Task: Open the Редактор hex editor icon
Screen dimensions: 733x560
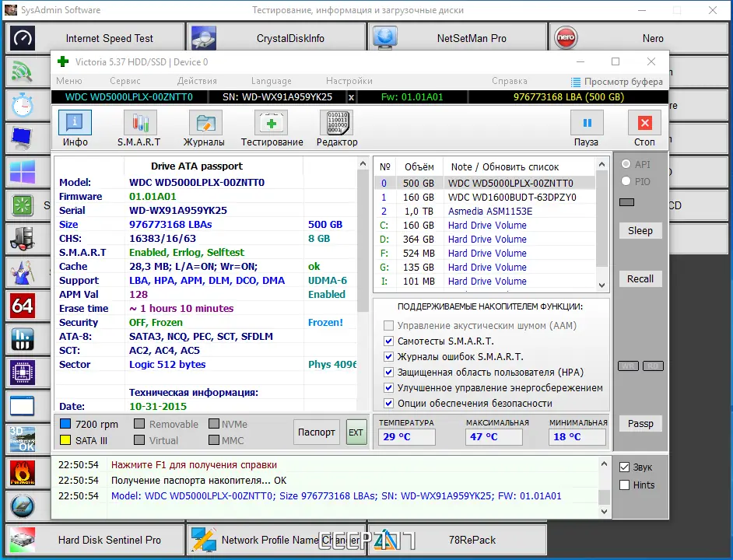Action: pyautogui.click(x=336, y=123)
